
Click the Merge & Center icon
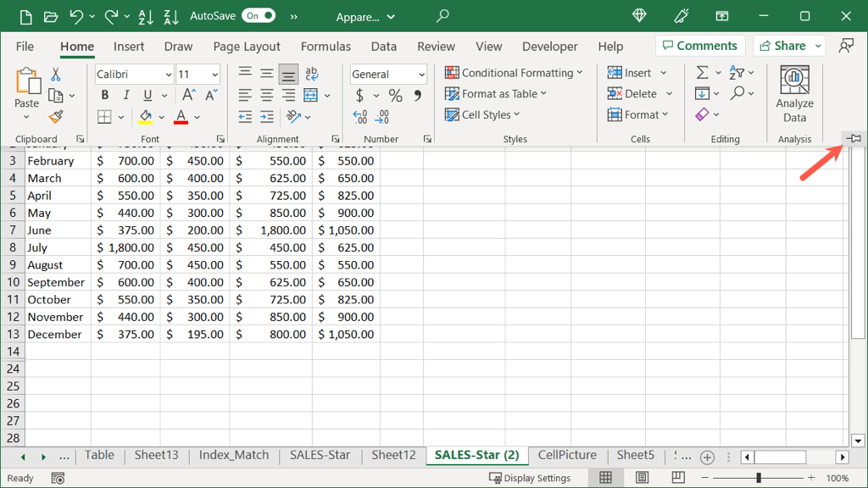coord(310,95)
